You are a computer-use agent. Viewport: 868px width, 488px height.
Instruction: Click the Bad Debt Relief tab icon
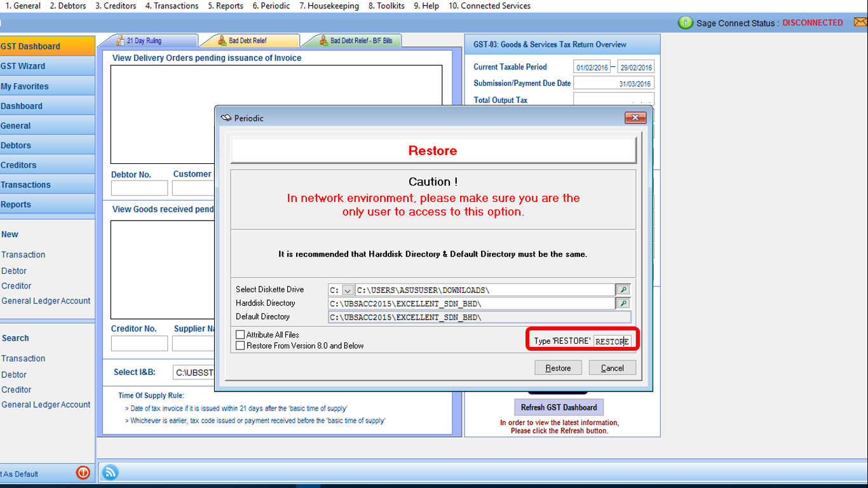222,41
